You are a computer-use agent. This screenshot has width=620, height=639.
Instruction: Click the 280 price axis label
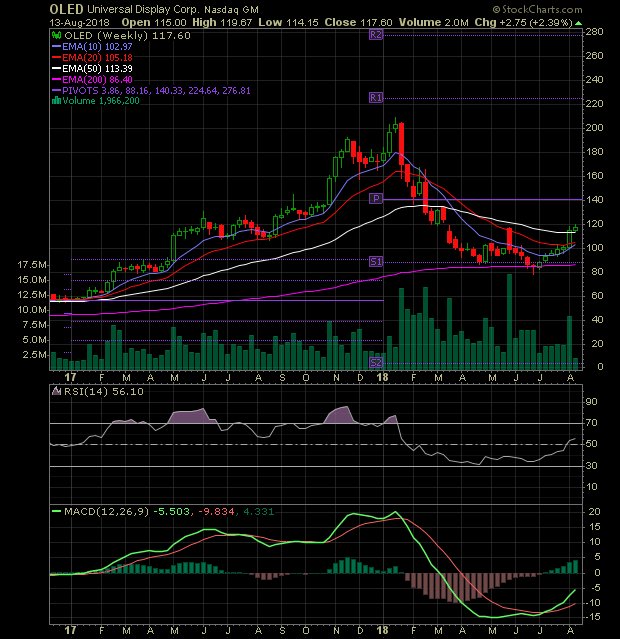(595, 32)
